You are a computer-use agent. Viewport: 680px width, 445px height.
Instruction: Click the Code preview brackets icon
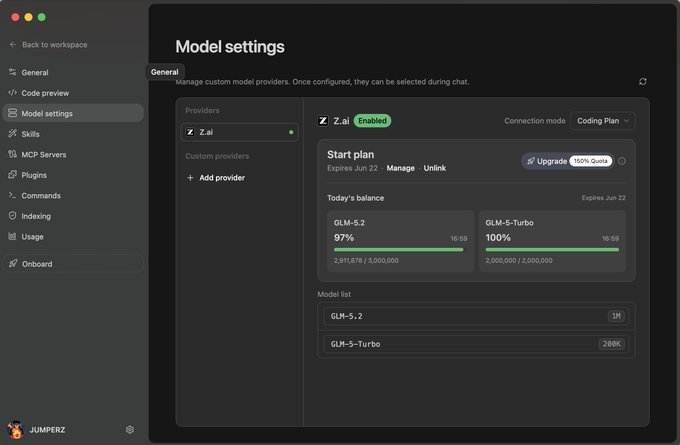click(x=13, y=92)
